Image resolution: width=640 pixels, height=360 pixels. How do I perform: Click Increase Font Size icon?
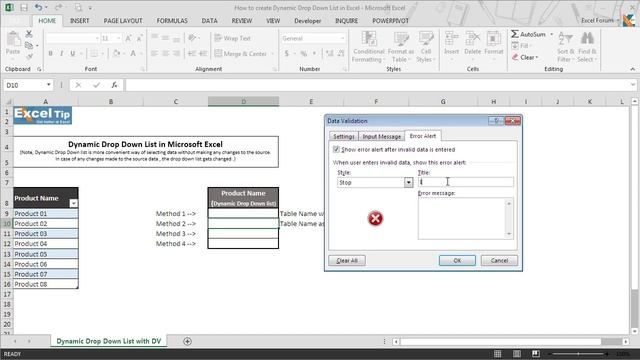(x=129, y=38)
